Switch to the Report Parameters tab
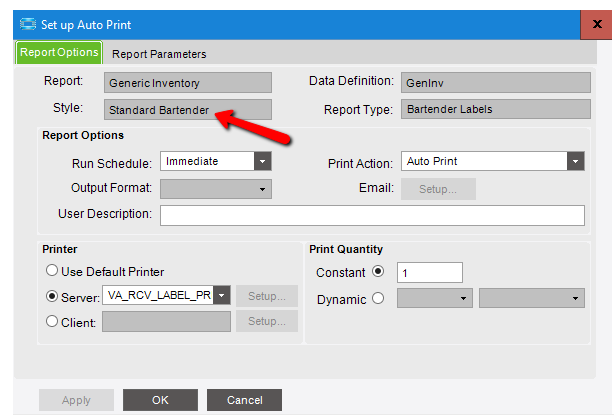614x415 pixels. pyautogui.click(x=159, y=54)
